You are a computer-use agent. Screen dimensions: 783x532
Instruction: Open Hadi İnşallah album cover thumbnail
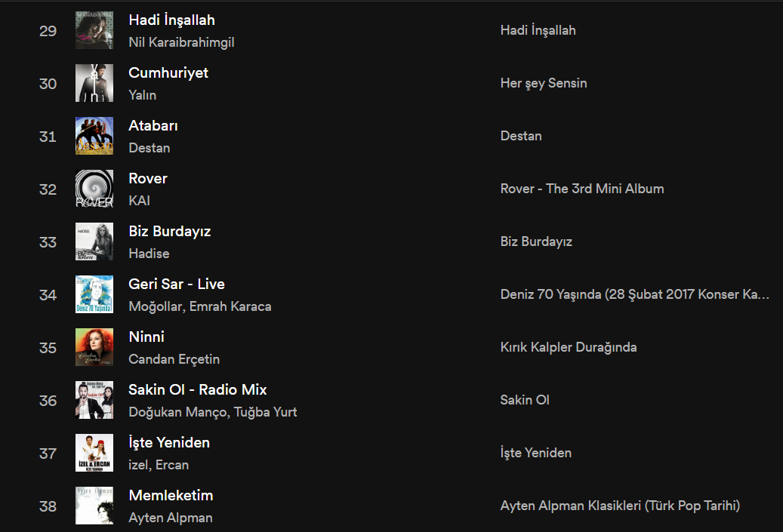click(x=94, y=30)
